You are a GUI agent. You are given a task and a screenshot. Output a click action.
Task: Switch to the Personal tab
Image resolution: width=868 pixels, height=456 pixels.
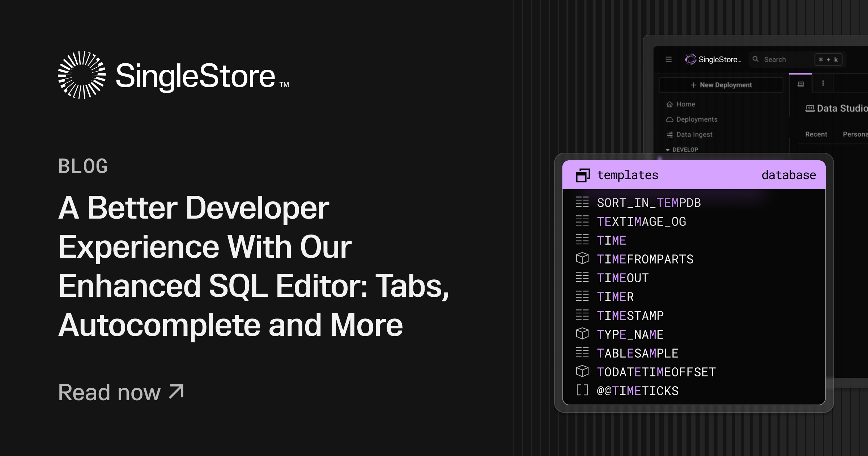pos(855,134)
